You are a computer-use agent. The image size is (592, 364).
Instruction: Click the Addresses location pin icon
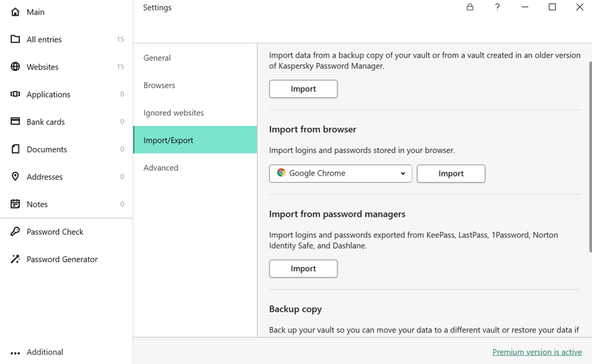coord(15,177)
